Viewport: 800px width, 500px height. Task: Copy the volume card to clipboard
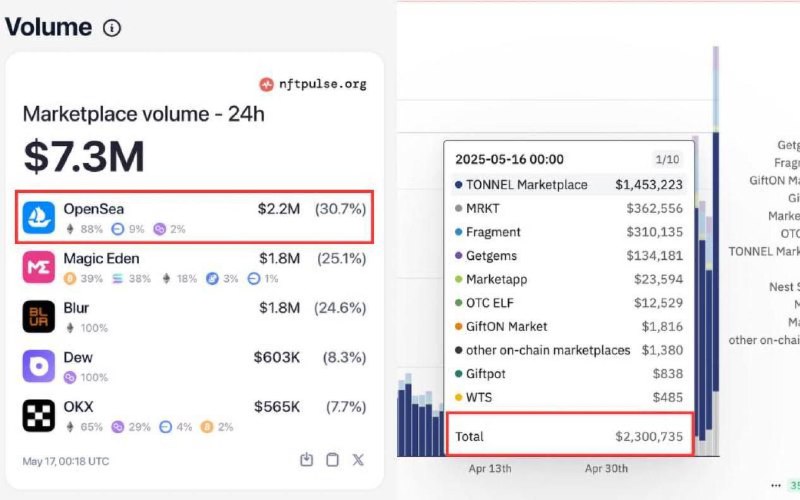pos(332,460)
